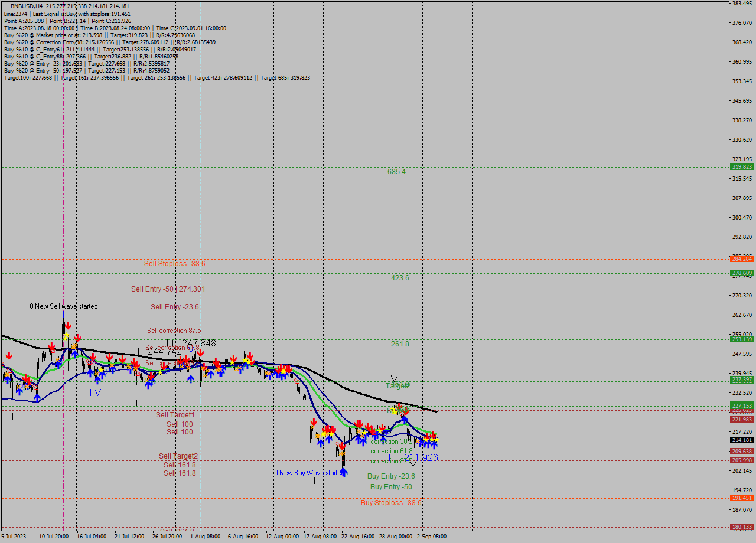Click the '16 Jul 04:00' date label
756x543 pixels.
click(92, 537)
